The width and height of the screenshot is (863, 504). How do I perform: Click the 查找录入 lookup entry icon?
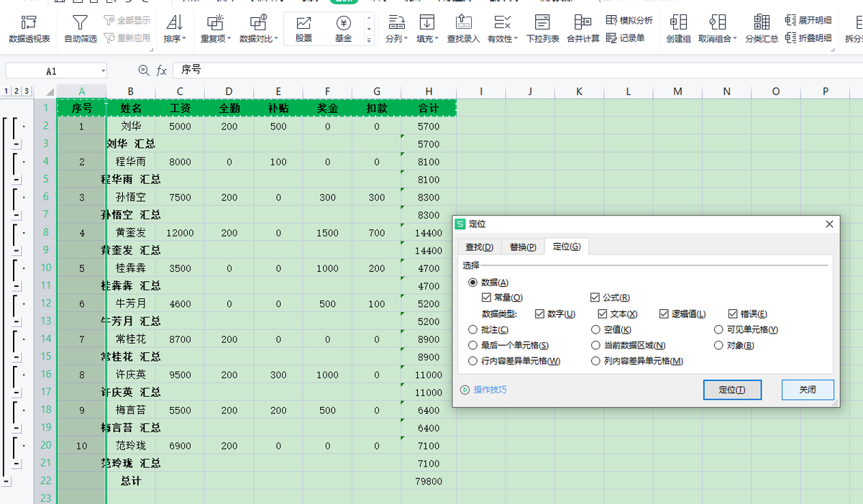pyautogui.click(x=463, y=22)
